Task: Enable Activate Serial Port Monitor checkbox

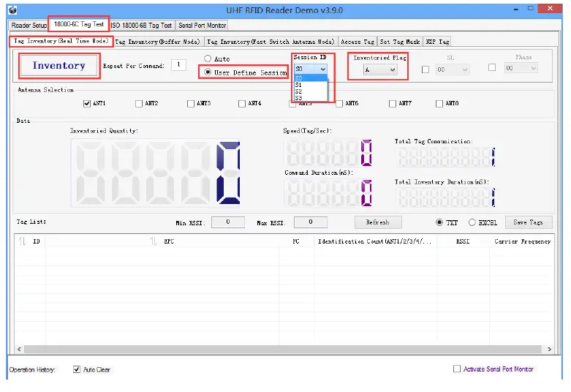Action: pyautogui.click(x=457, y=369)
